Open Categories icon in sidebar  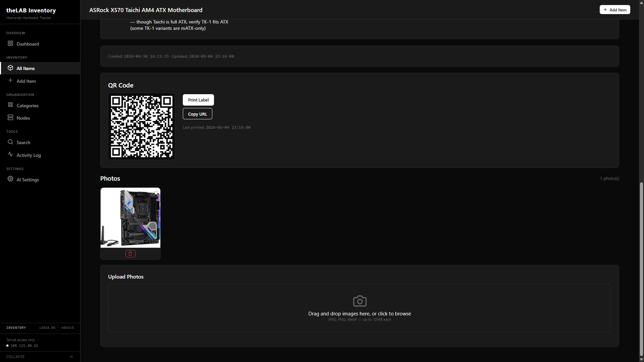[x=10, y=105]
